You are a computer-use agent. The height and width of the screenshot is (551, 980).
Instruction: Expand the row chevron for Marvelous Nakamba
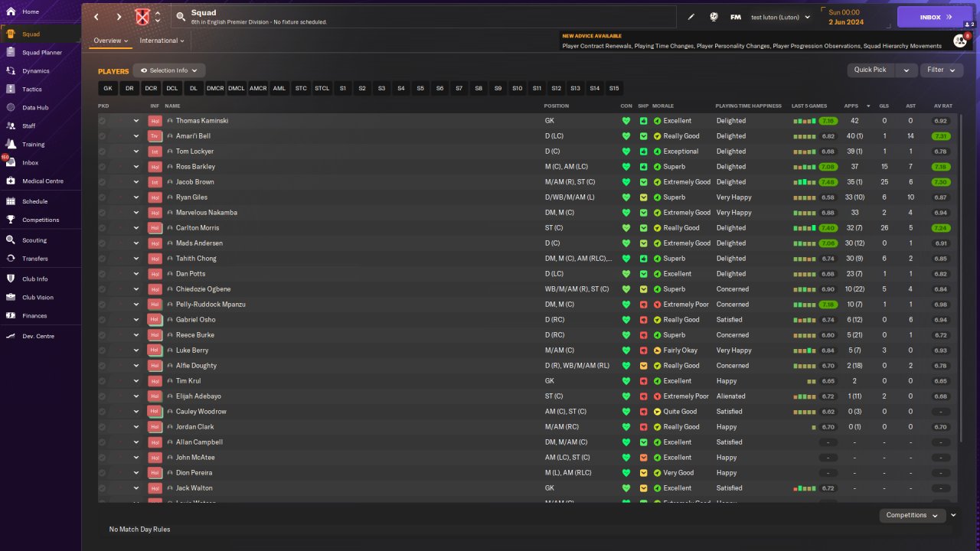point(136,213)
